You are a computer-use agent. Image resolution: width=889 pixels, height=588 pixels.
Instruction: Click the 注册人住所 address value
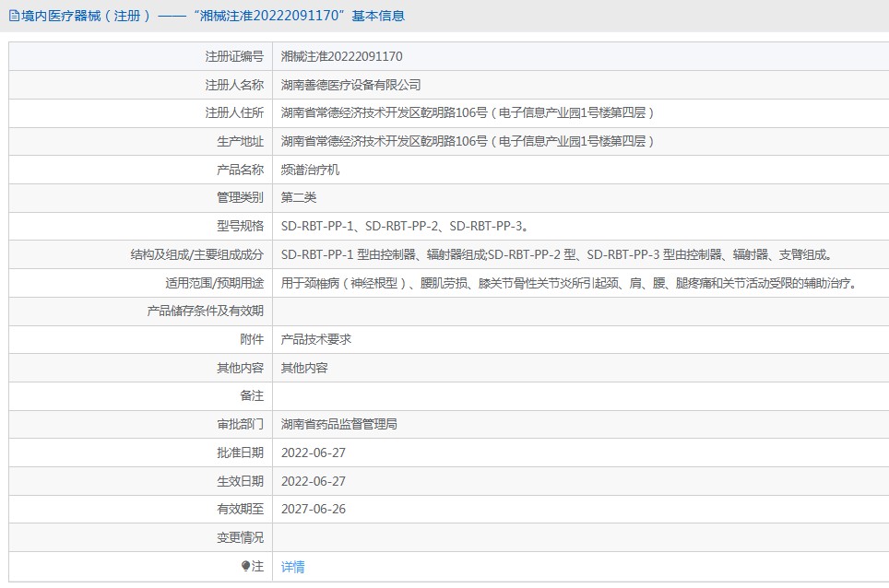click(468, 112)
